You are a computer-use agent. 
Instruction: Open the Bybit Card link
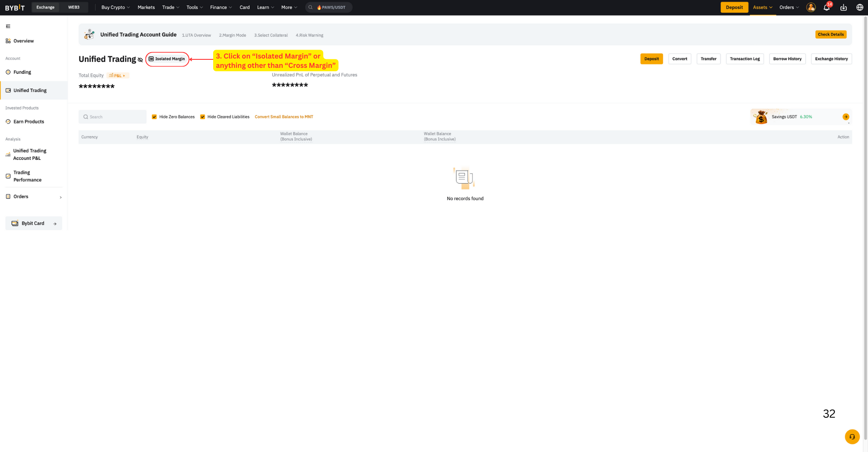(33, 223)
